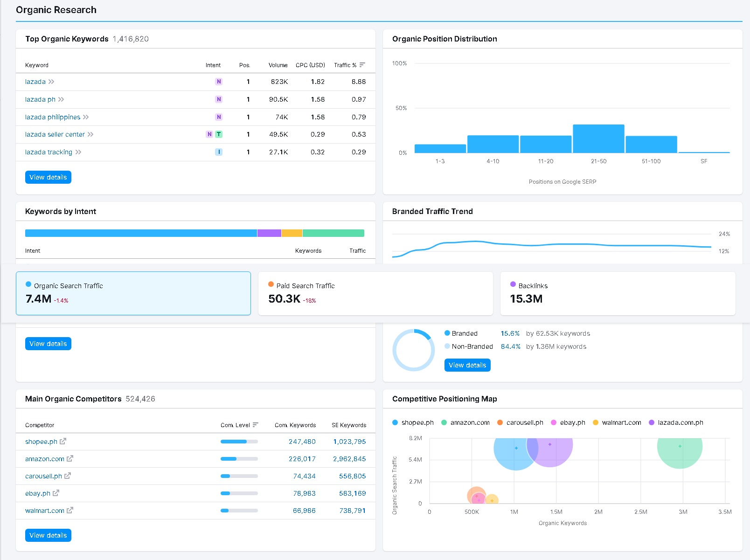Toggle amazon.com legend in Competitive Positioning Map
Viewport: 750px width, 560px height.
tap(465, 422)
